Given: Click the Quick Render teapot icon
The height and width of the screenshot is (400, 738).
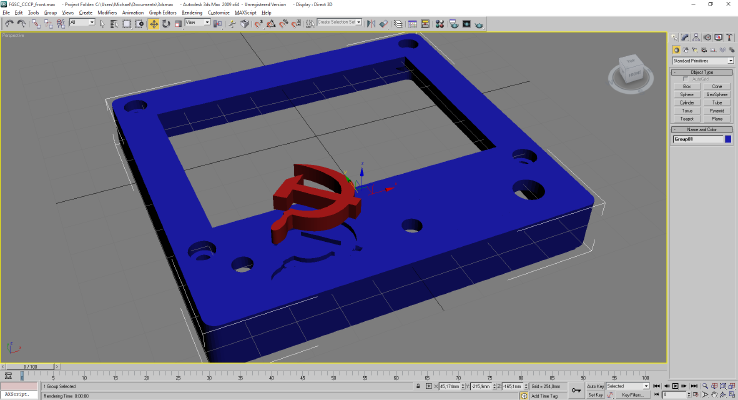Looking at the screenshot, I should click(x=479, y=24).
